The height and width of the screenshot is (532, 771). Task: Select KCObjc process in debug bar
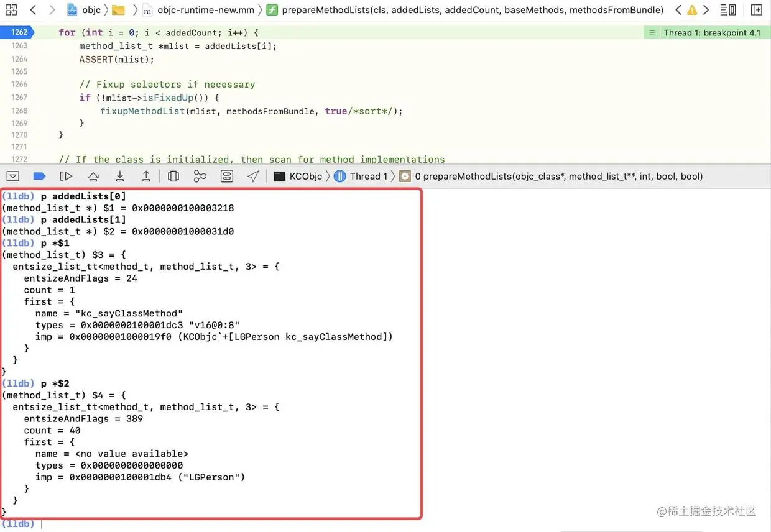(298, 177)
